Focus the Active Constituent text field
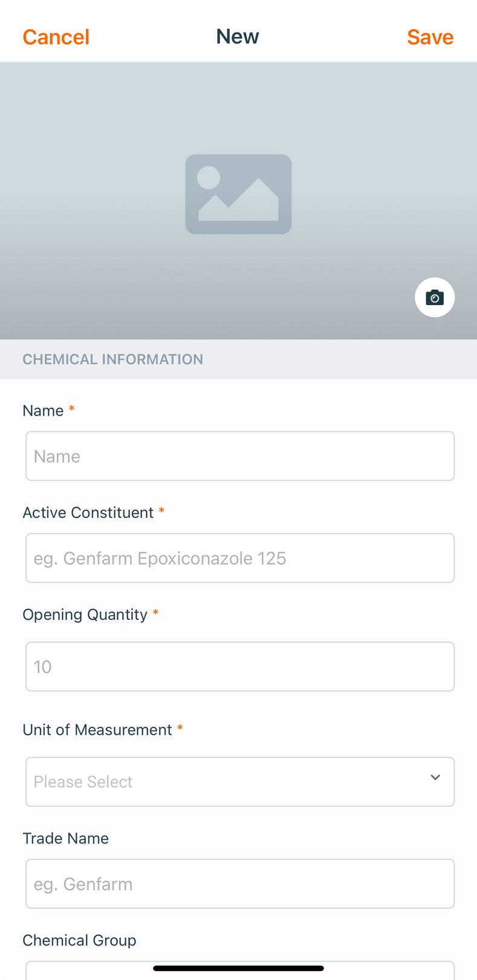This screenshot has width=477, height=980. point(240,558)
